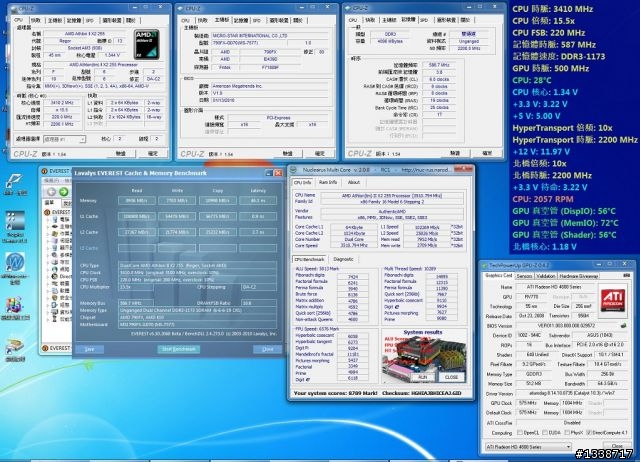Click the Close button in GPU-Z
This screenshot has width=640, height=462.
pos(617,446)
